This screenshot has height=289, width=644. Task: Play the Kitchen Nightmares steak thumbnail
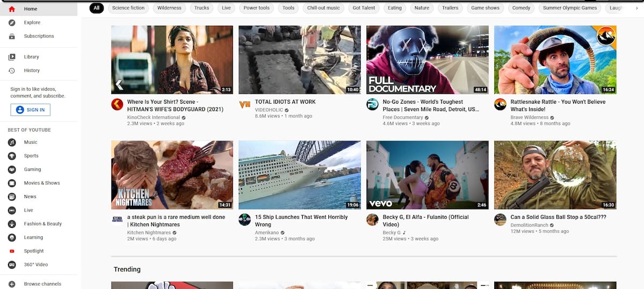(172, 175)
